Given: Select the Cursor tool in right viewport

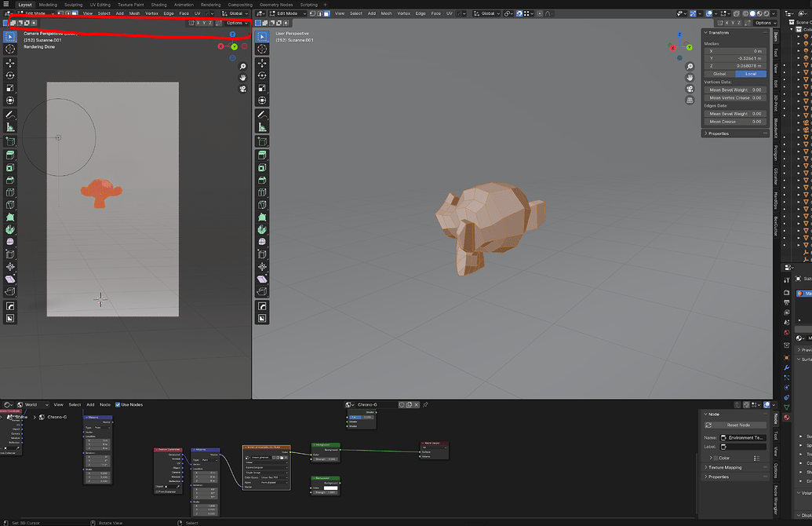Looking at the screenshot, I should 262,49.
